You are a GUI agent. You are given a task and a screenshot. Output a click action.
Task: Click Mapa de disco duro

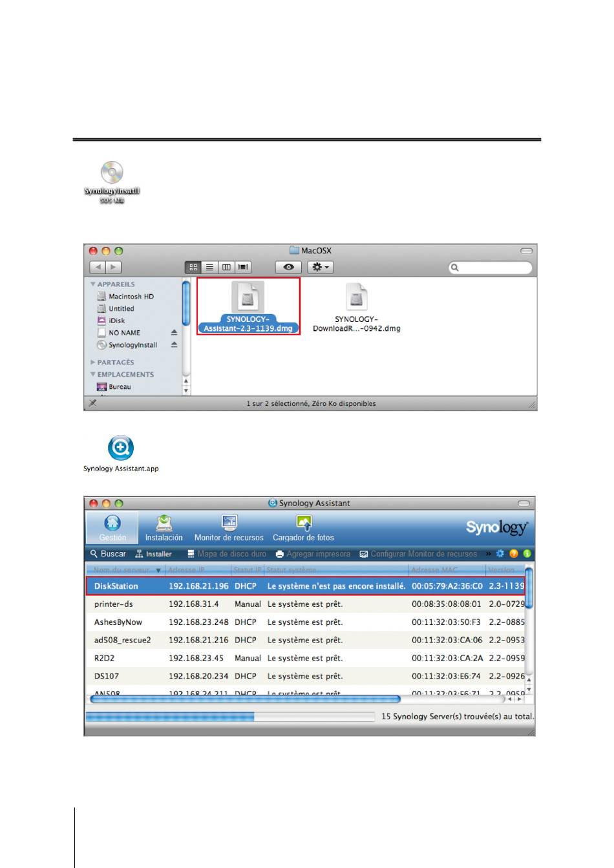pos(227,554)
